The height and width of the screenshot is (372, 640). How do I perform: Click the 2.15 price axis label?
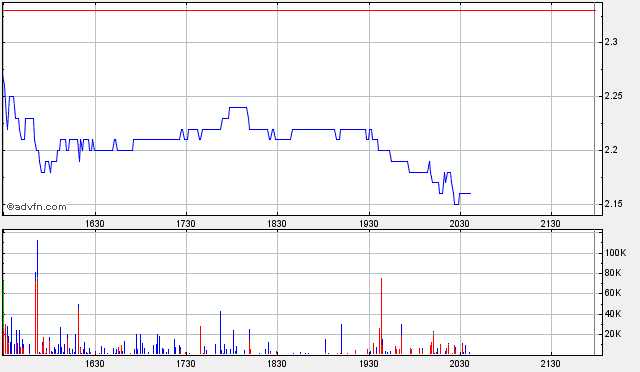[x=613, y=204]
